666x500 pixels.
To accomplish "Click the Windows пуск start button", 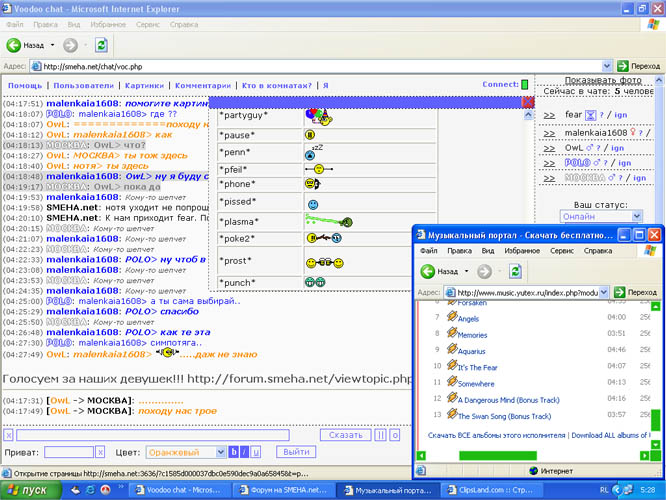I will (30, 490).
